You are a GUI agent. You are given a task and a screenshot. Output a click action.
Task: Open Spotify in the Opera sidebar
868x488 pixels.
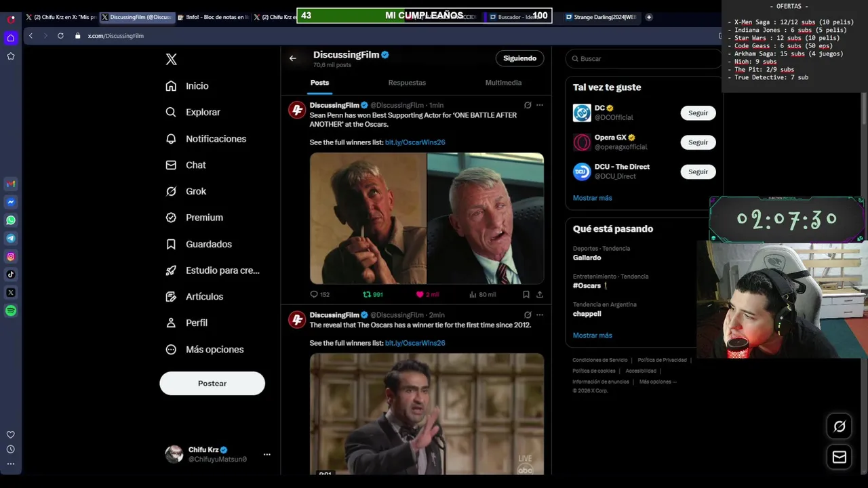[11, 311]
